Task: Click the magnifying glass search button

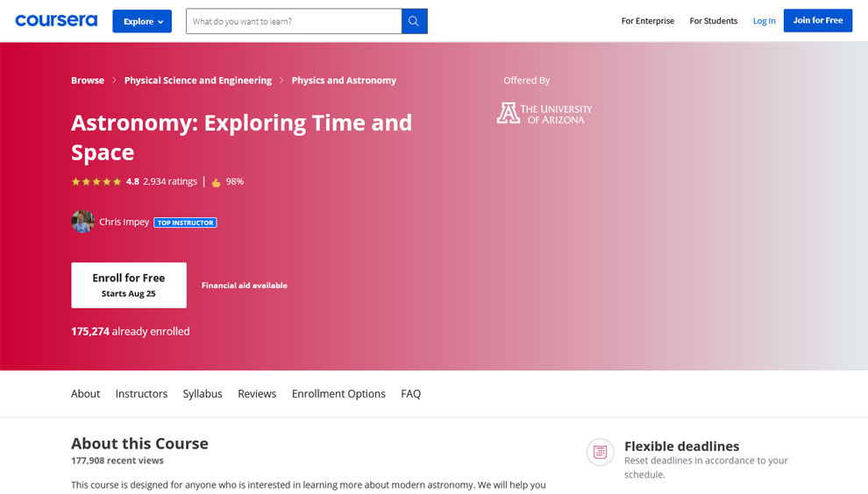Action: pyautogui.click(x=414, y=21)
